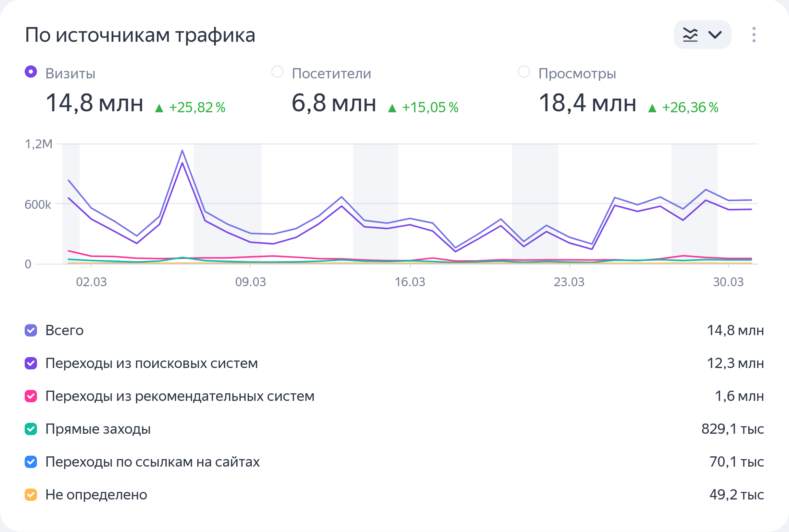
Task: Click the 18,4 млн views value
Action: click(x=587, y=103)
